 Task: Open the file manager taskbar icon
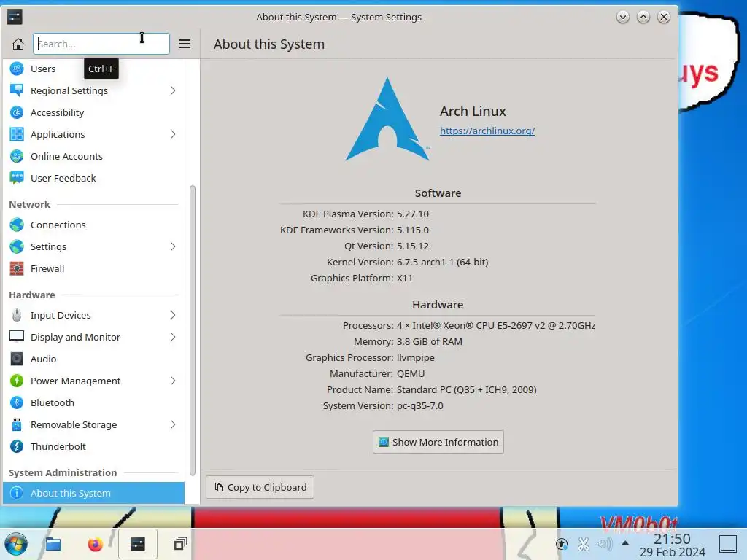point(53,544)
